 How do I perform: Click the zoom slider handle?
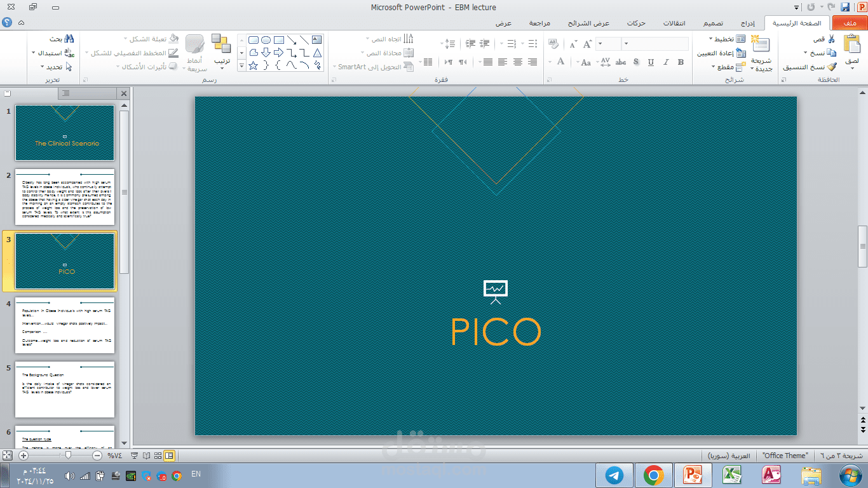tap(68, 456)
